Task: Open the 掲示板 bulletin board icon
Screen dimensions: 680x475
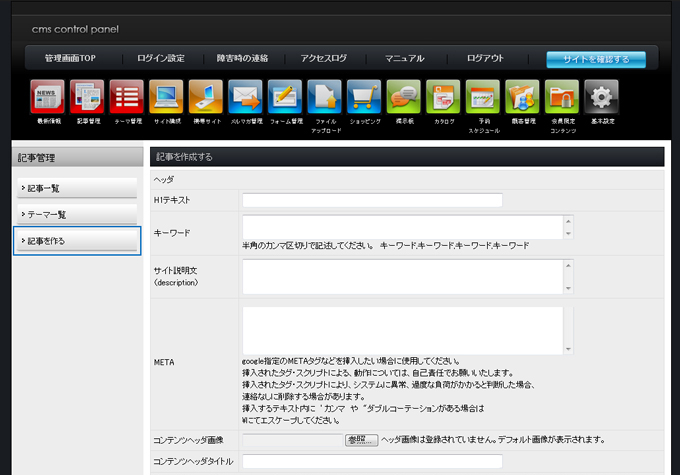Action: 403,97
